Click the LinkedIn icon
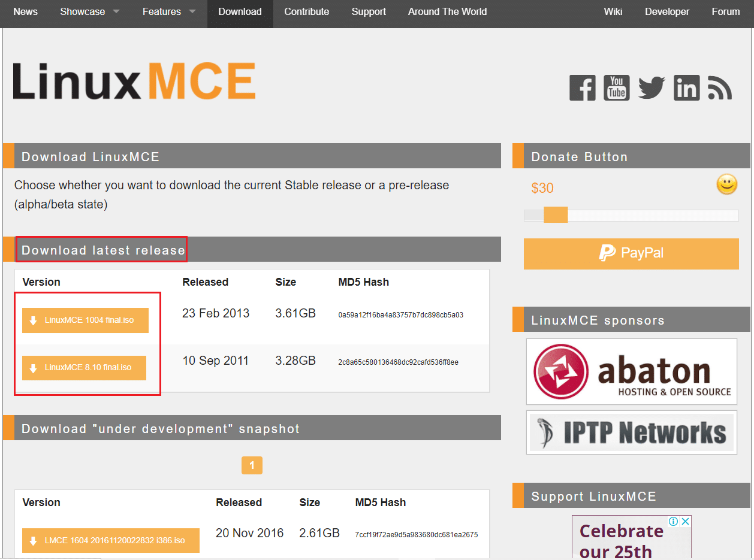The height and width of the screenshot is (560, 754). [x=686, y=87]
